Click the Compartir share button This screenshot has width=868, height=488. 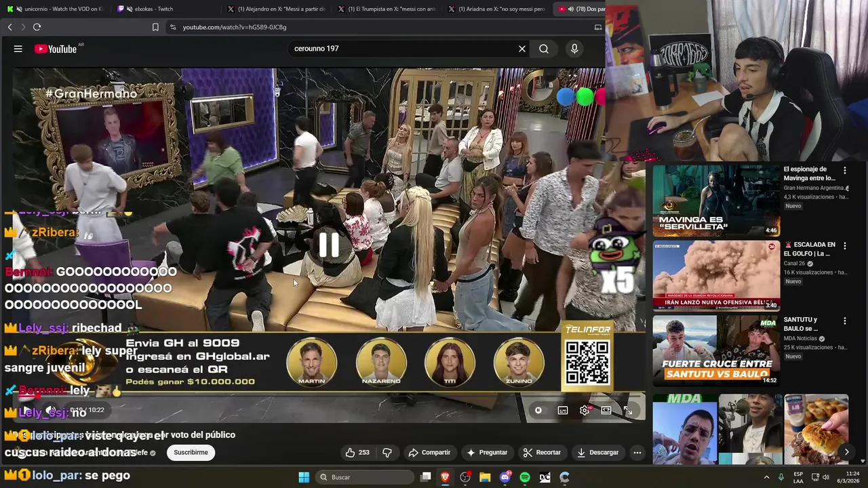click(429, 452)
